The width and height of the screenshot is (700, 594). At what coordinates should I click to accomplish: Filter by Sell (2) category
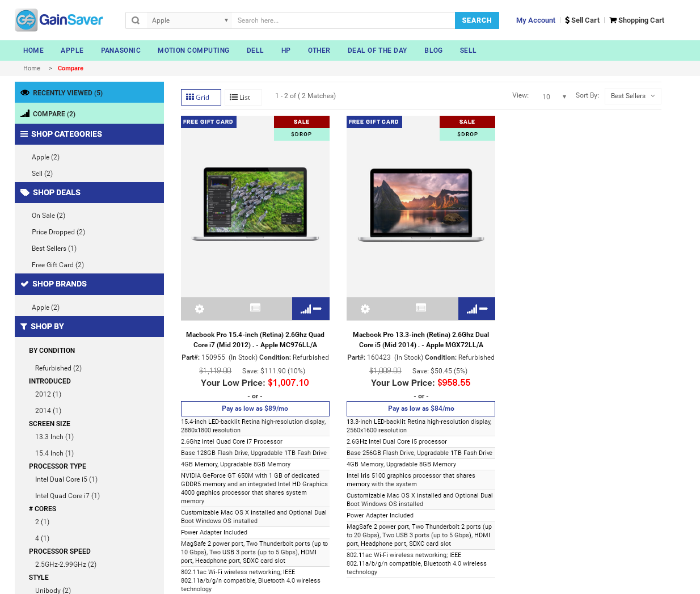click(42, 174)
